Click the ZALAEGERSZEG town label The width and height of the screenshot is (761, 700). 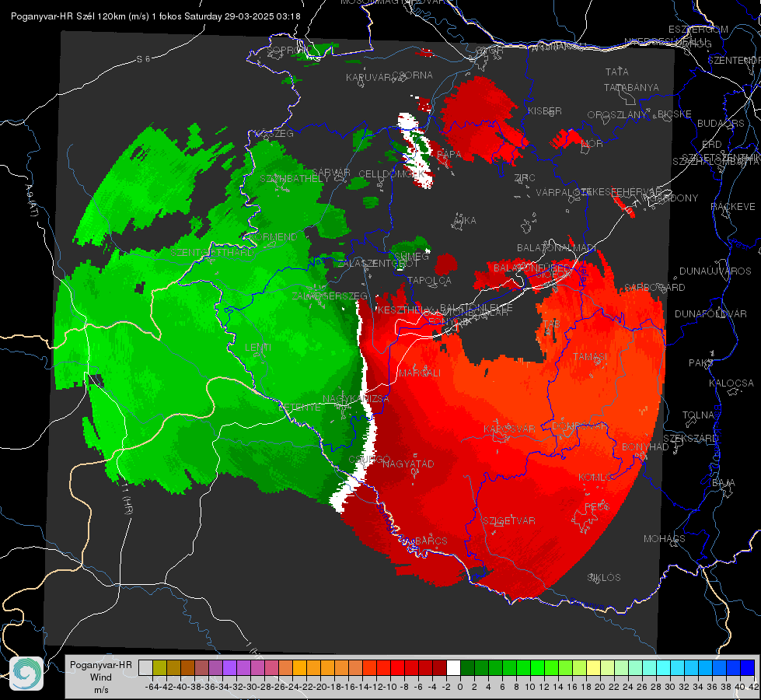point(330,296)
